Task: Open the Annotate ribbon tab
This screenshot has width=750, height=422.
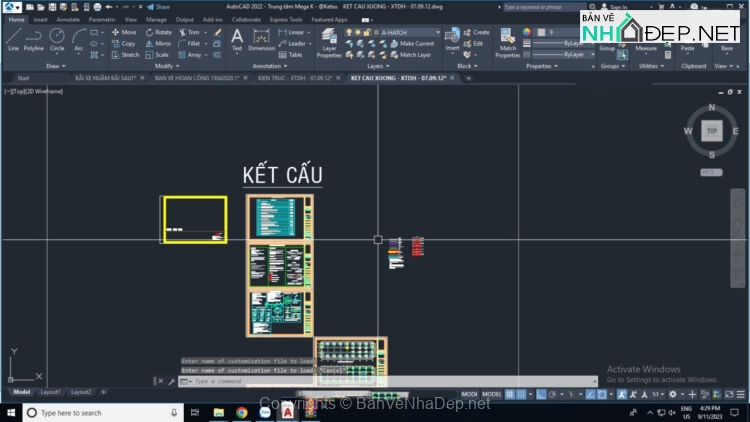Action: (68, 19)
